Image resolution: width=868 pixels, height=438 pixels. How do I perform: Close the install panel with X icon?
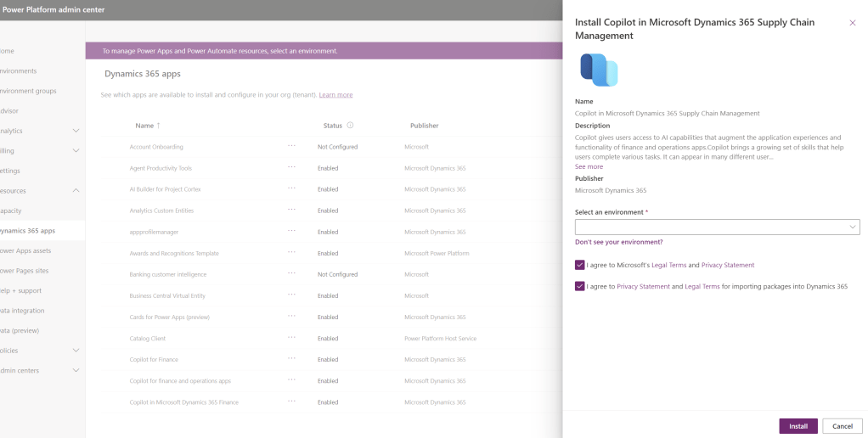pos(853,23)
